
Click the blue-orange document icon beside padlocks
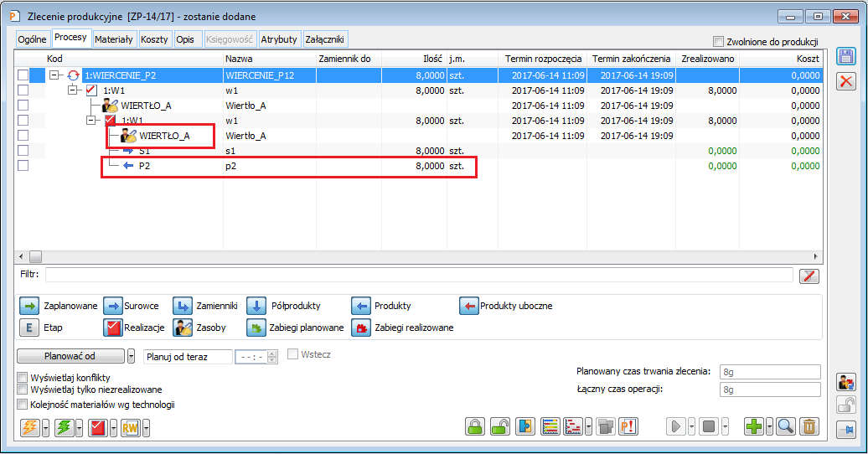point(525,427)
